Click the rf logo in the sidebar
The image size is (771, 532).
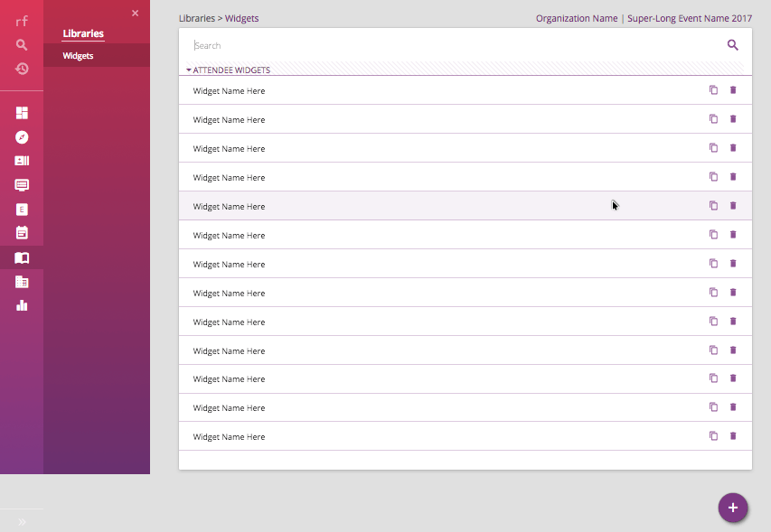coord(22,21)
